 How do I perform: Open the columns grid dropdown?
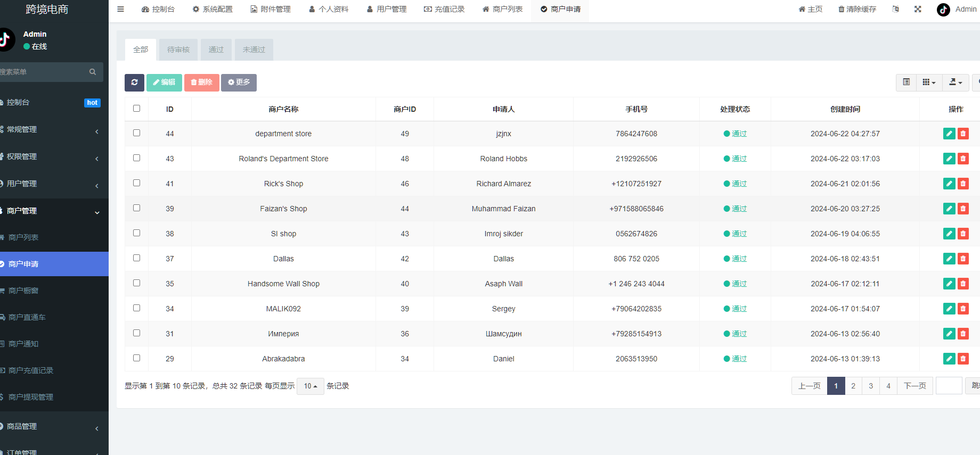click(929, 82)
